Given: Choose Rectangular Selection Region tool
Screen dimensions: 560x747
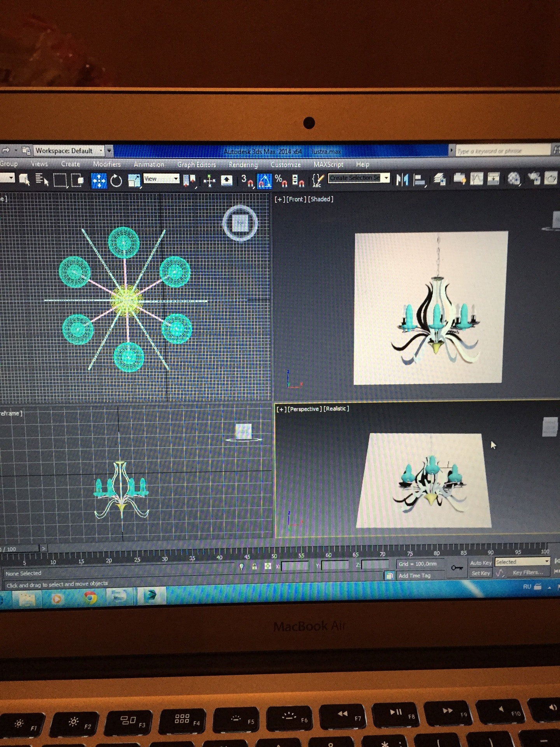Looking at the screenshot, I should coord(60,180).
